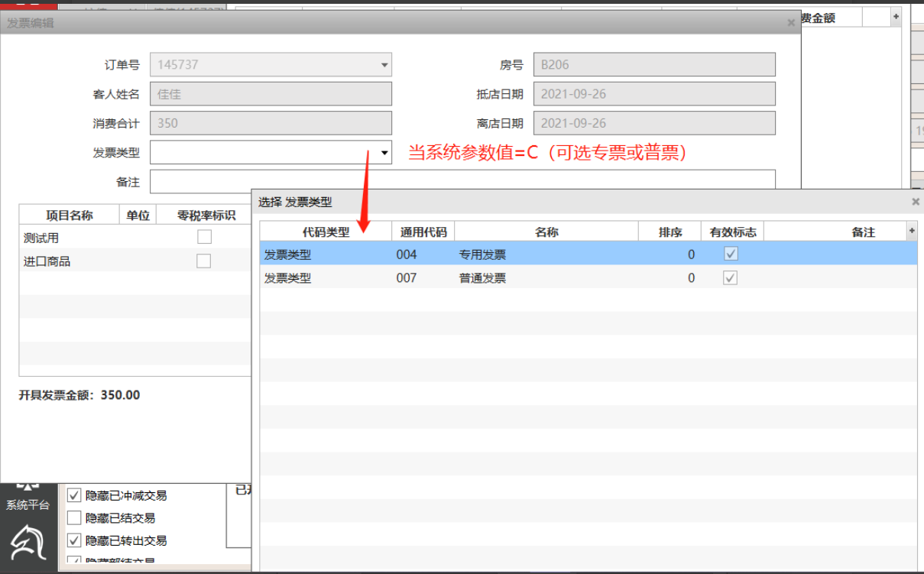Uncheck 隐藏已转出交易 checkbox
The height and width of the screenshot is (574, 924).
pyautogui.click(x=74, y=540)
